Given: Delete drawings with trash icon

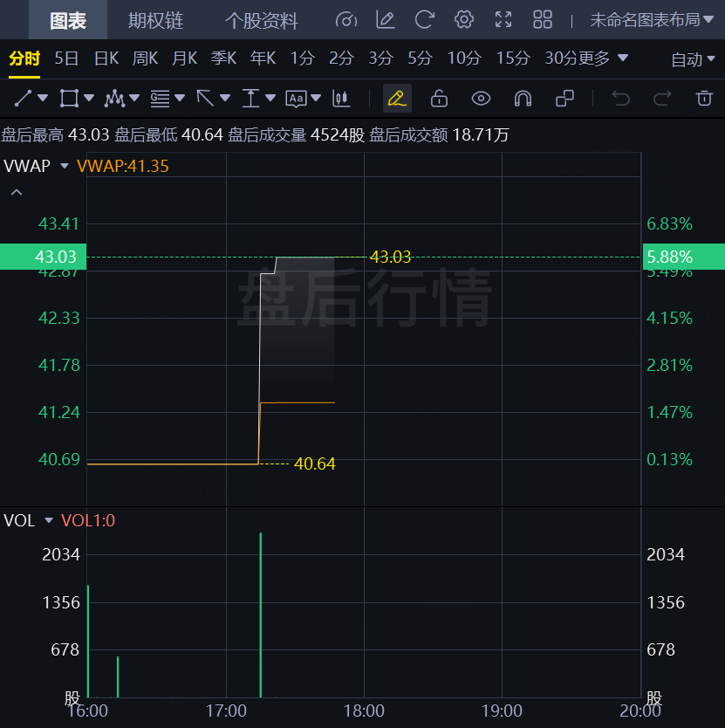Looking at the screenshot, I should point(704,99).
